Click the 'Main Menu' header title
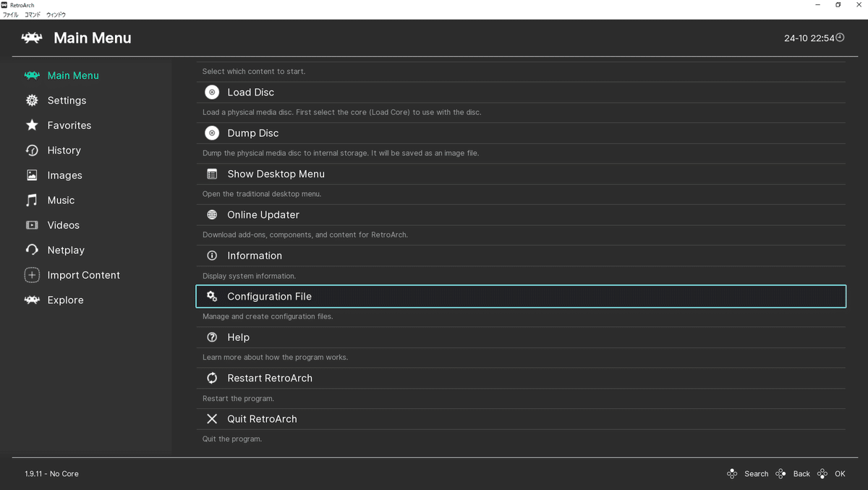The height and width of the screenshot is (490, 868). coord(93,38)
